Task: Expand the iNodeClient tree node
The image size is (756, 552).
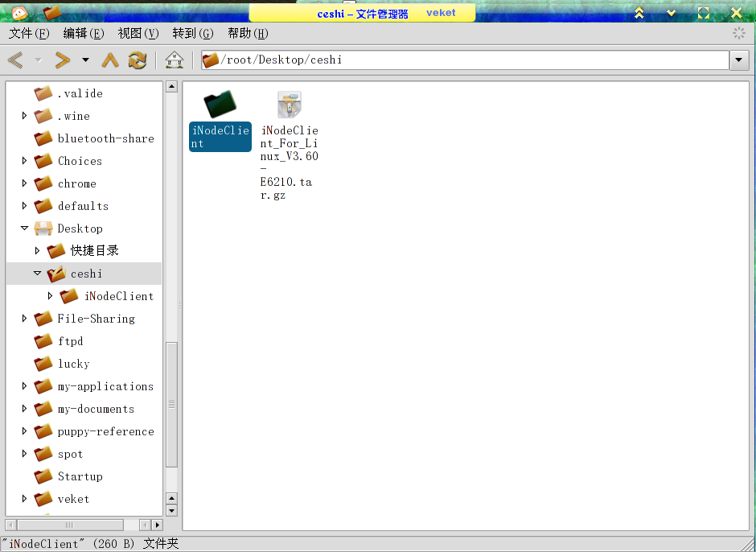Action: click(x=50, y=296)
